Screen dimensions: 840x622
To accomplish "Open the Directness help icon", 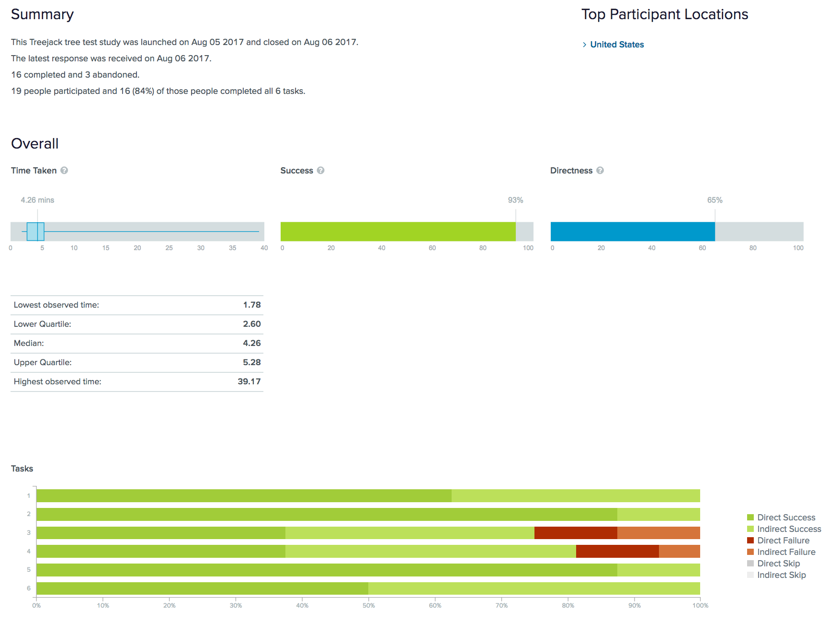I will pyautogui.click(x=600, y=171).
